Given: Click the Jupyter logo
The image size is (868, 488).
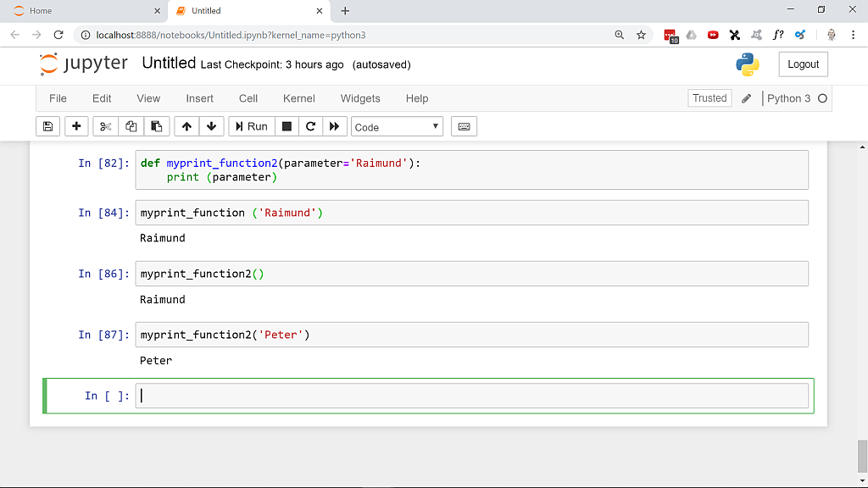Looking at the screenshot, I should tap(84, 64).
